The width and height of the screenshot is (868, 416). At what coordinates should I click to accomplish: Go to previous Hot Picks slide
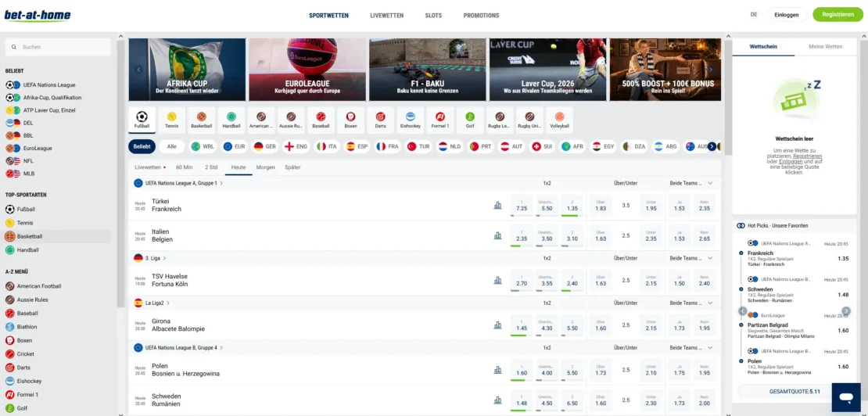click(x=743, y=311)
